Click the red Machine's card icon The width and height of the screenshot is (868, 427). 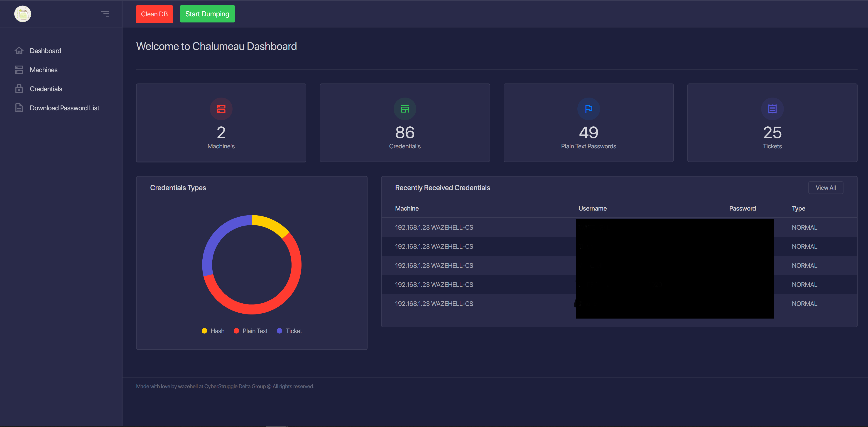pos(221,109)
